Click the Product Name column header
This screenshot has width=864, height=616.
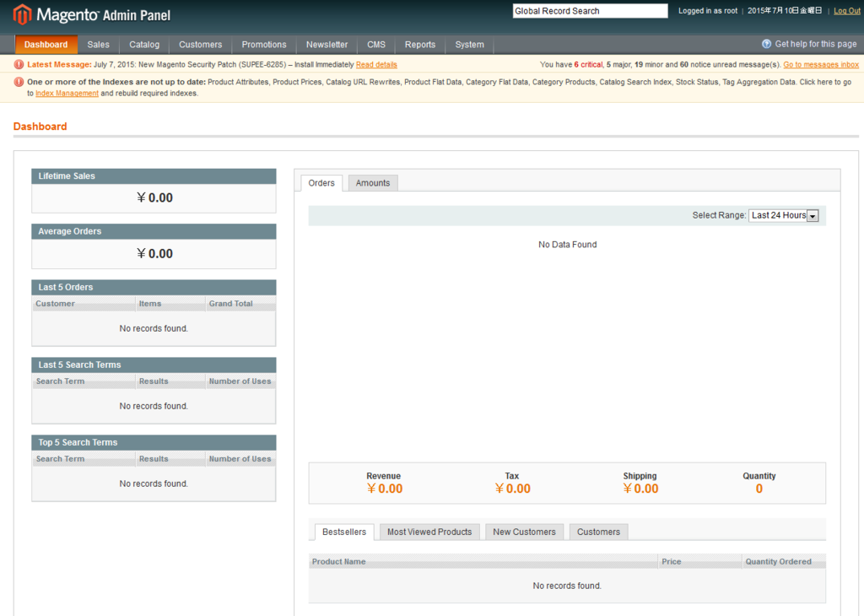tap(483, 561)
